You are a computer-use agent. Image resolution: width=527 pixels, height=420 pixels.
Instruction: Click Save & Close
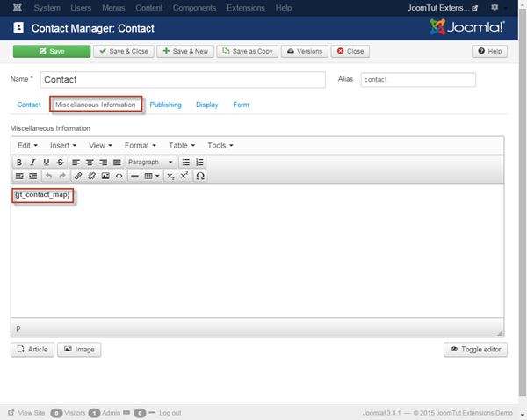[x=124, y=52]
